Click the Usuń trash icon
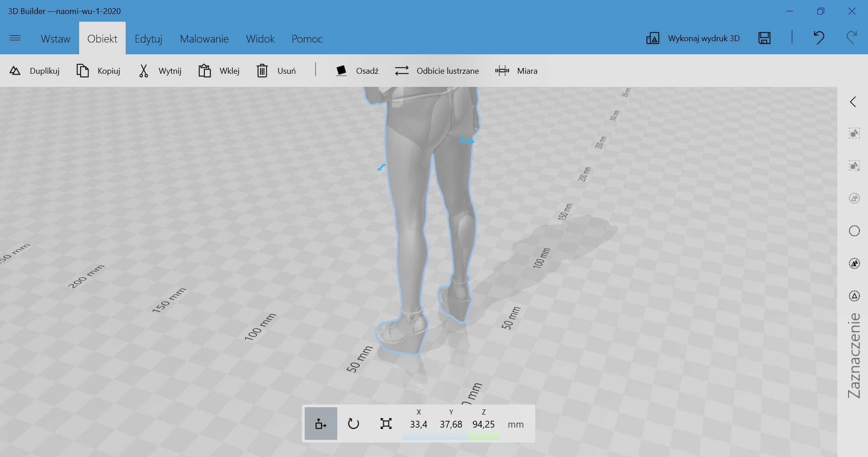 262,71
